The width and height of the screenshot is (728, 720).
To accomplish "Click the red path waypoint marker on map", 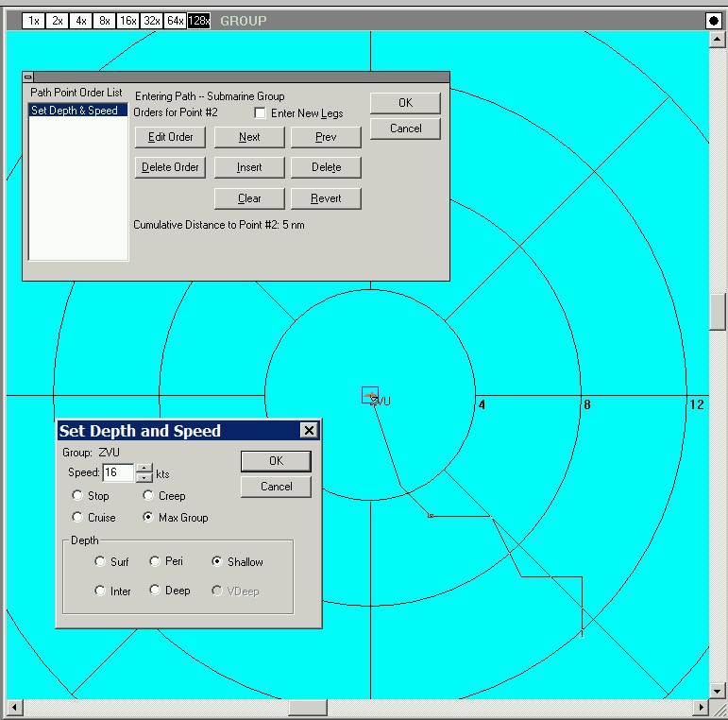I will tap(431, 516).
